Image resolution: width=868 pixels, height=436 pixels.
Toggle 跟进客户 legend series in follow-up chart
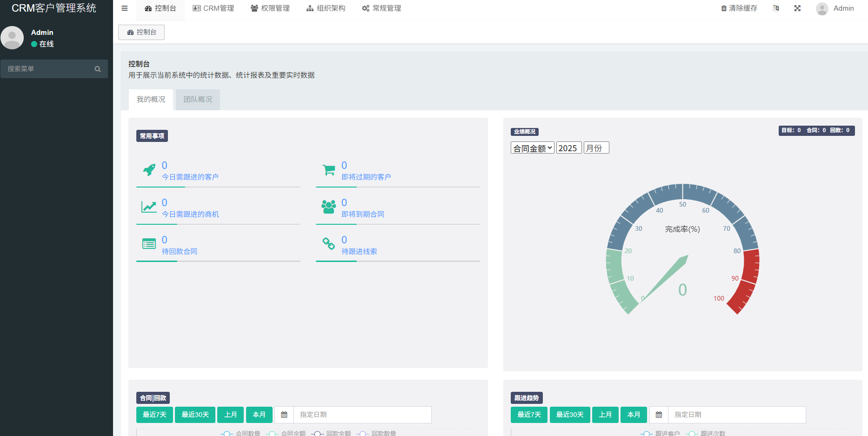pos(660,433)
